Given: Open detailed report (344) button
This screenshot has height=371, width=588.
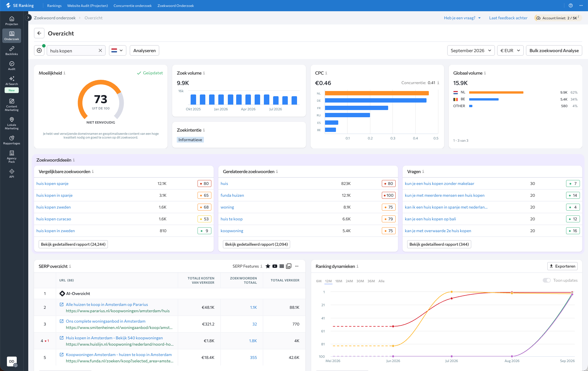Looking at the screenshot, I should click(439, 244).
